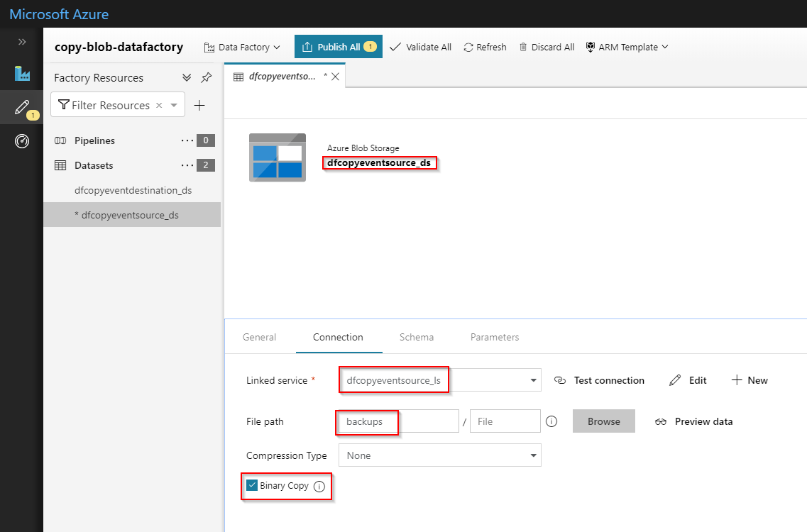Image resolution: width=807 pixels, height=532 pixels.
Task: Switch to the Schema tab
Action: pos(417,337)
